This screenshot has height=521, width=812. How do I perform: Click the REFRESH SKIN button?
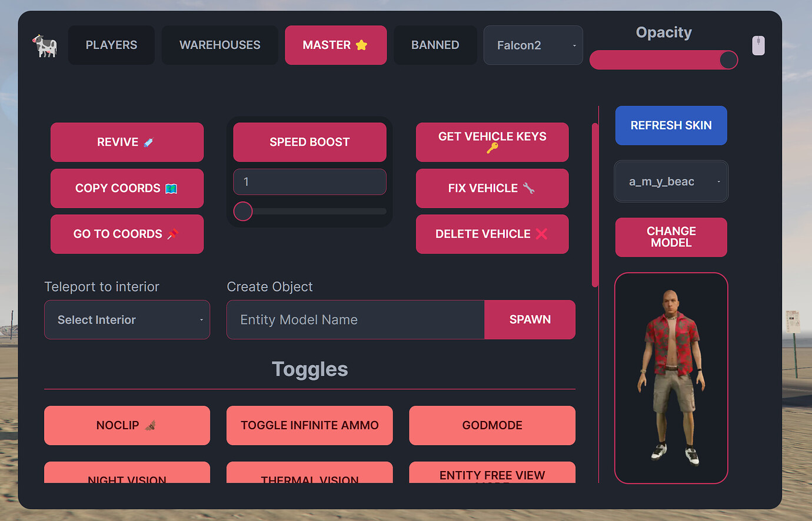[671, 125]
